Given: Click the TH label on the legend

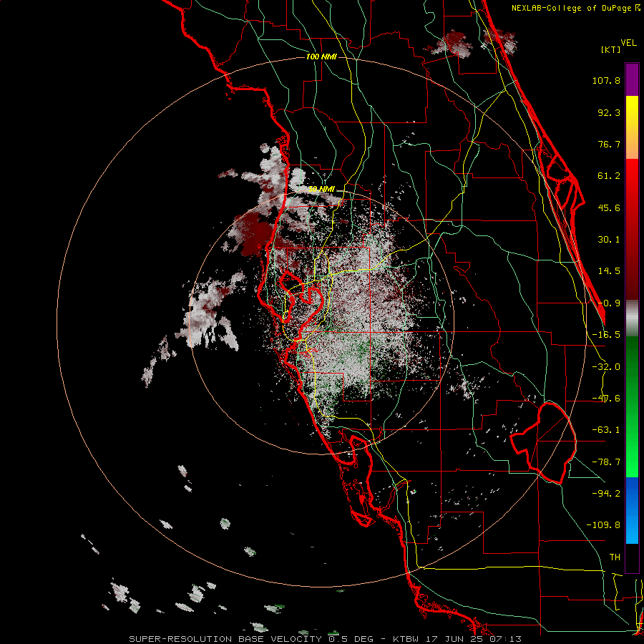Looking at the screenshot, I should [615, 557].
